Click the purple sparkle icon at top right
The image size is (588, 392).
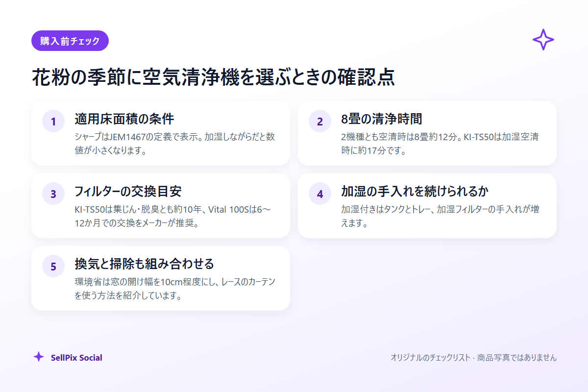click(x=543, y=40)
